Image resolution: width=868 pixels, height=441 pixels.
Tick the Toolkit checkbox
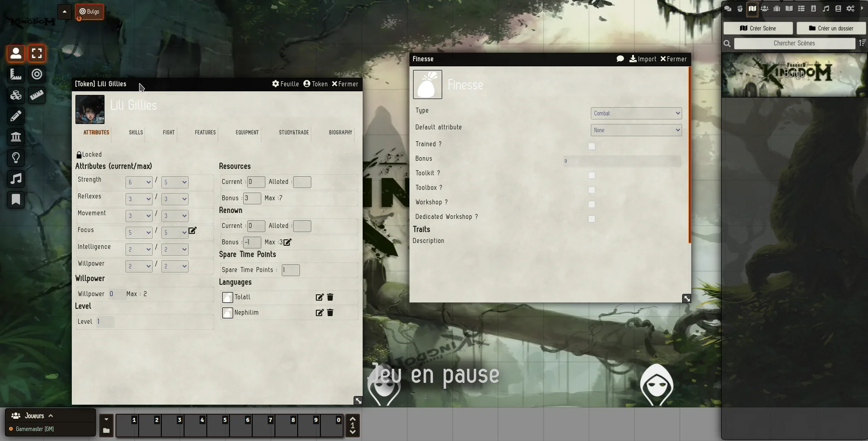pos(591,175)
